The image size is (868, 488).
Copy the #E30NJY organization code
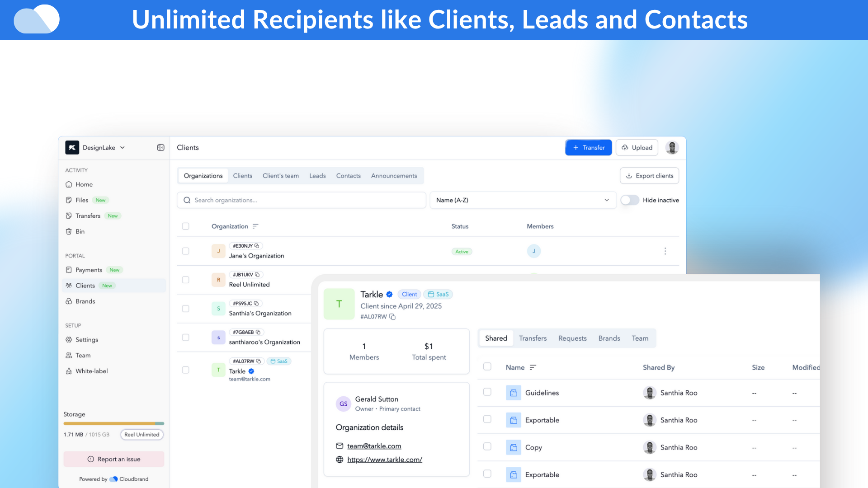(257, 246)
